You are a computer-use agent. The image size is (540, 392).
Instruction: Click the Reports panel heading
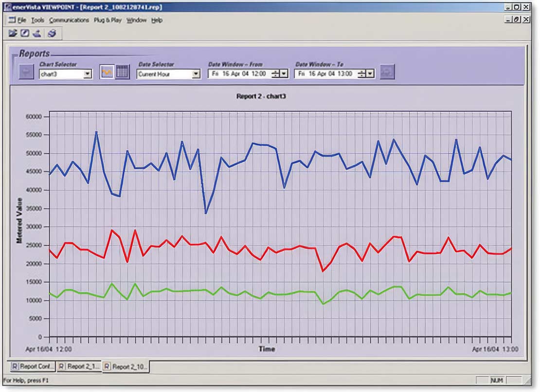[34, 53]
